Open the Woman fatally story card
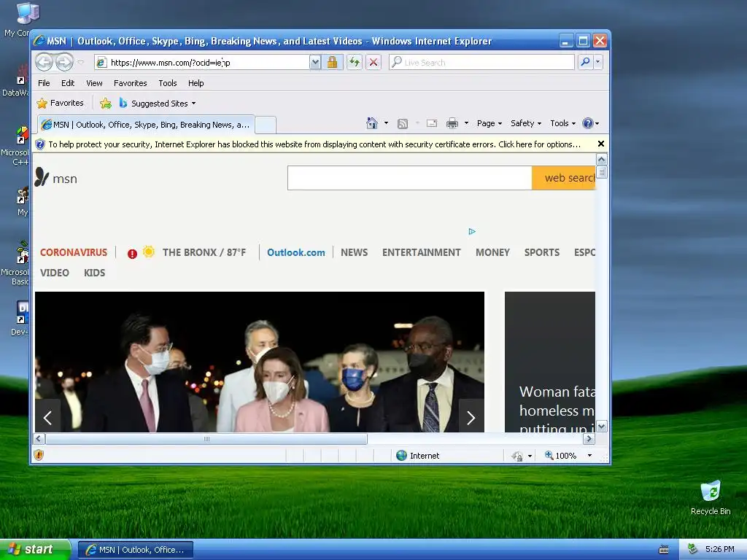This screenshot has width=747, height=560. tap(550, 362)
